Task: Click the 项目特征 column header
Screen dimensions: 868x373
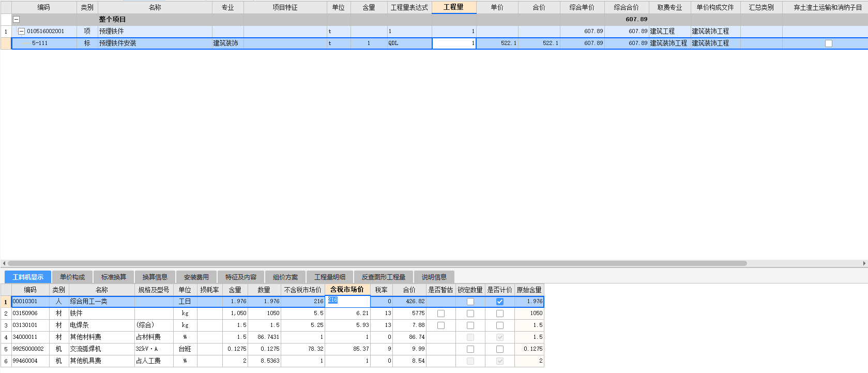Action: click(285, 7)
